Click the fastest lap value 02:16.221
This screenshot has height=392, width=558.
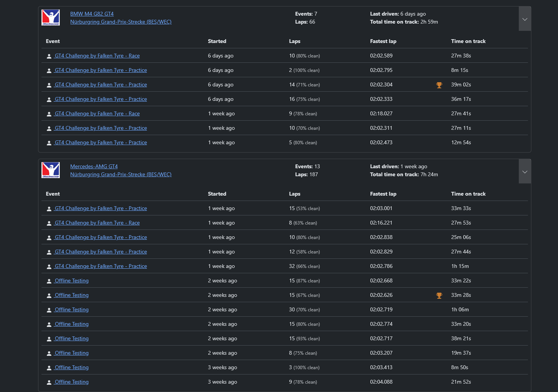pos(381,223)
